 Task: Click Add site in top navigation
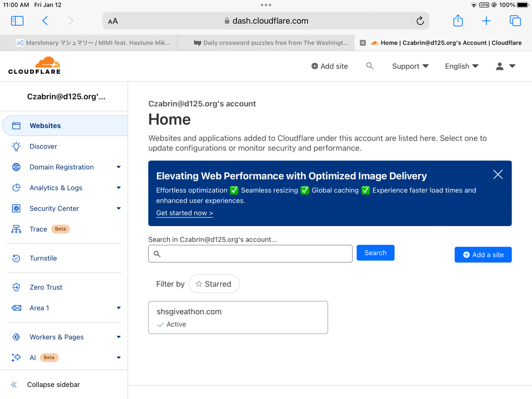(330, 66)
